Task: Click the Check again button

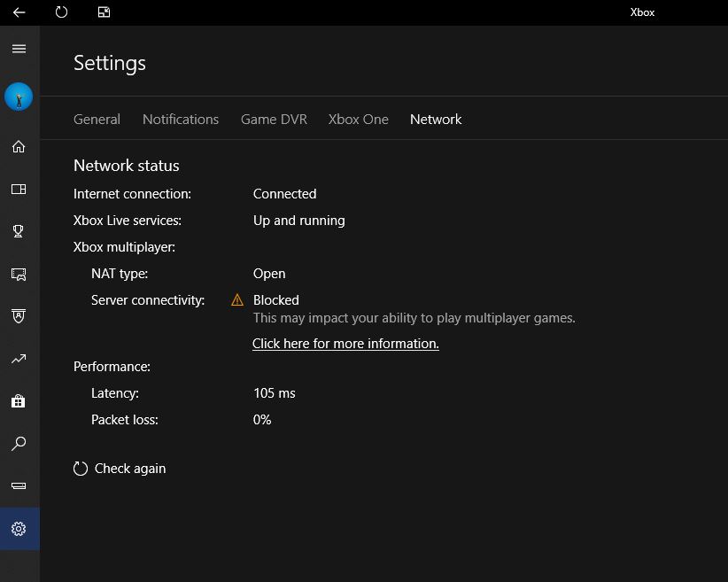Action: 120,469
